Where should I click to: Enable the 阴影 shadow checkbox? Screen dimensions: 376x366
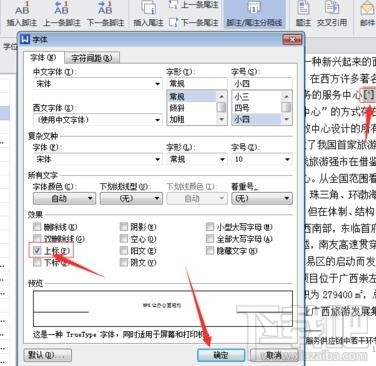[x=124, y=227]
